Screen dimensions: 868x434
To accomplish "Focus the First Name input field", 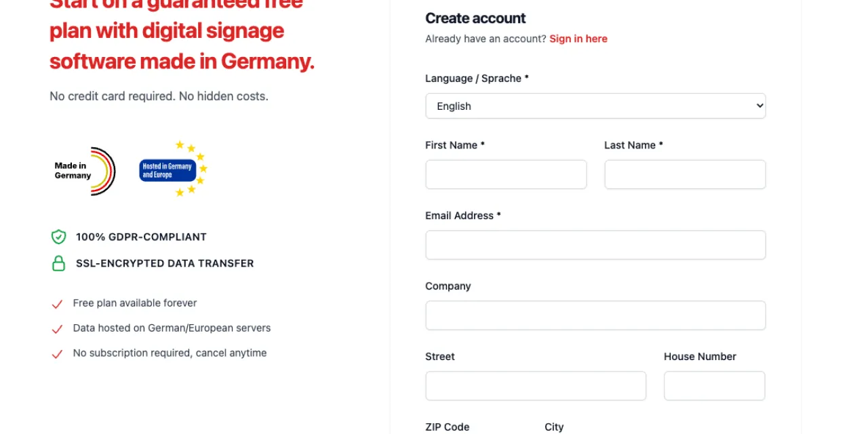I will click(506, 174).
